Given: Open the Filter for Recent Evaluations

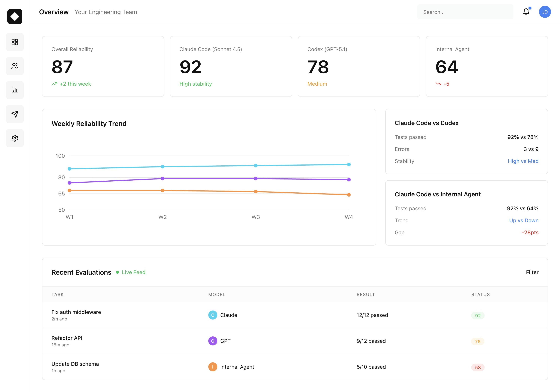Looking at the screenshot, I should [x=532, y=272].
